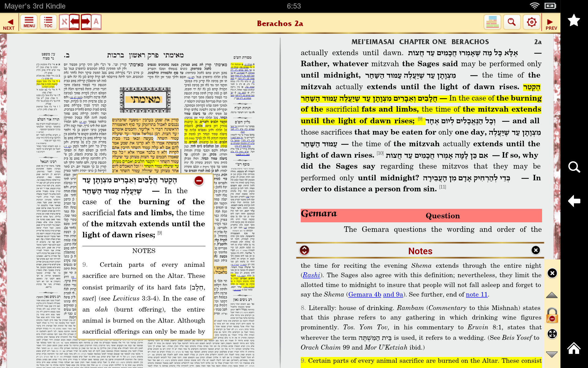This screenshot has width=588, height=368.
Task: Open the gear settings icon
Action: click(x=531, y=22)
